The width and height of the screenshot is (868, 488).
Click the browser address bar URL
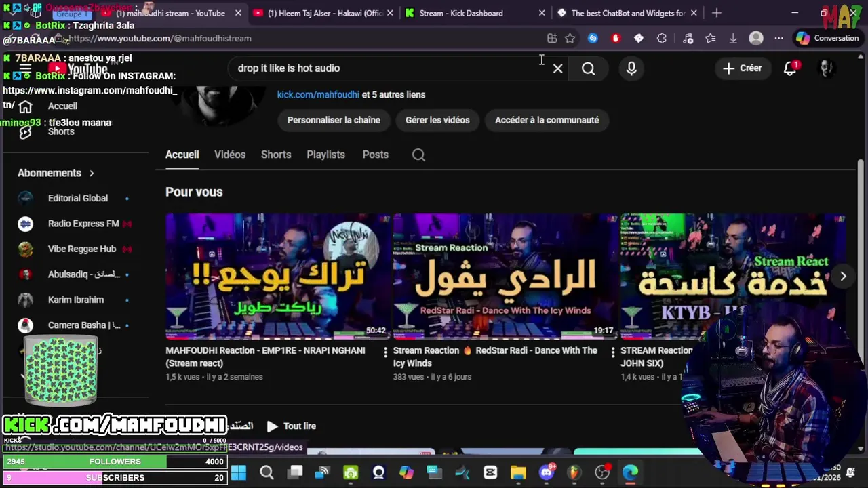tap(160, 39)
